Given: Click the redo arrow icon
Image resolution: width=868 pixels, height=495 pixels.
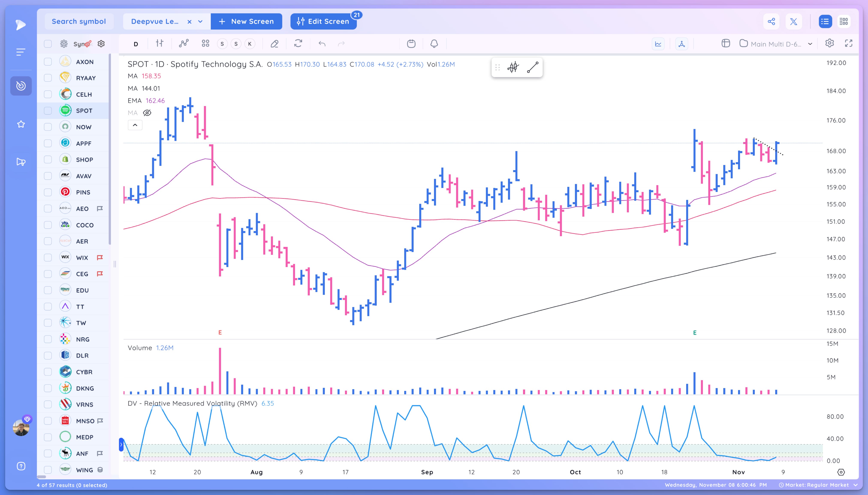Looking at the screenshot, I should pos(341,43).
